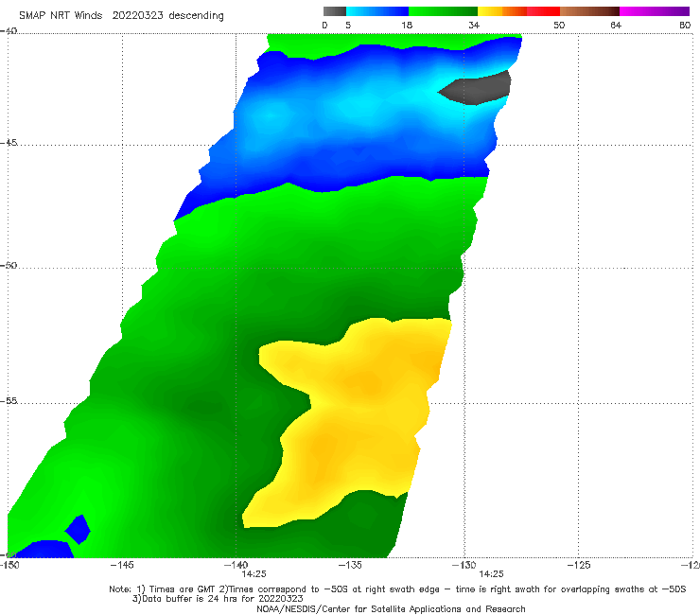Click the NOAA/NESDIS credit line
The width and height of the screenshot is (700, 615).
coord(391,608)
